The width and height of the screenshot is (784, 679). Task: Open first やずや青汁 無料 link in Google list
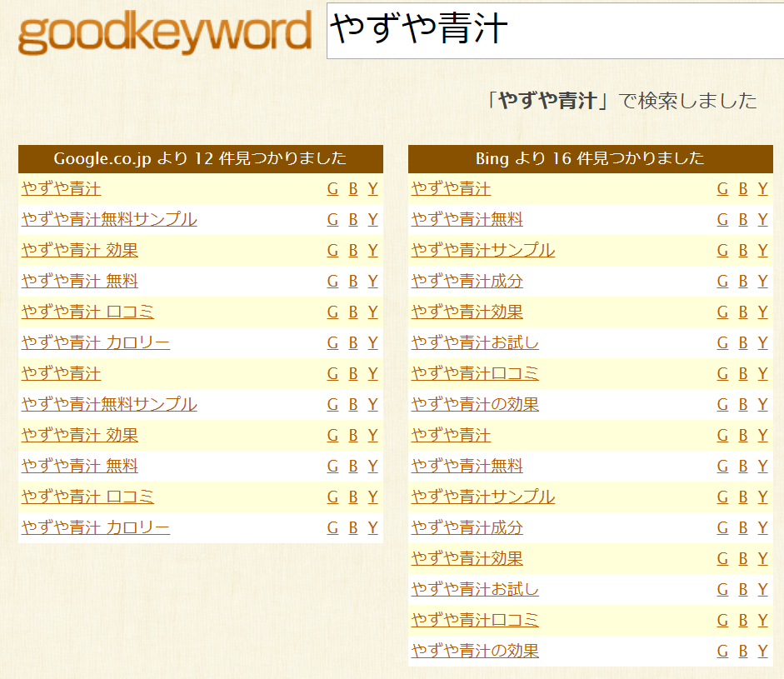point(79,281)
